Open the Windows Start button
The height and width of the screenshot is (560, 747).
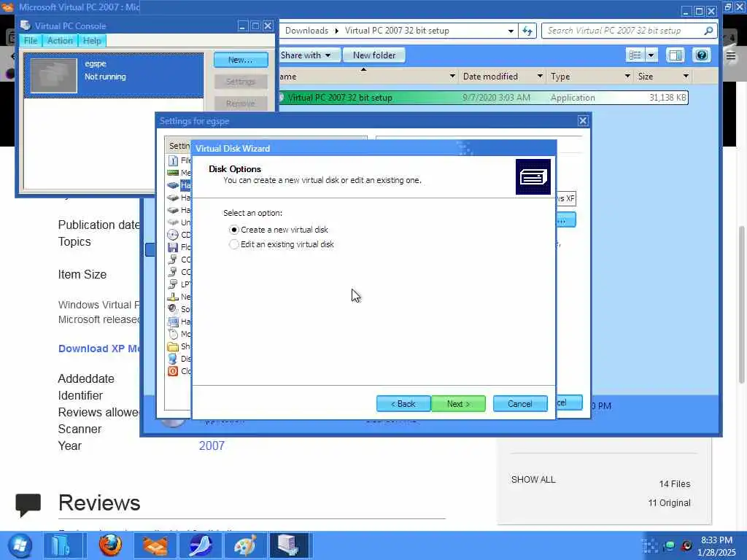[20, 545]
